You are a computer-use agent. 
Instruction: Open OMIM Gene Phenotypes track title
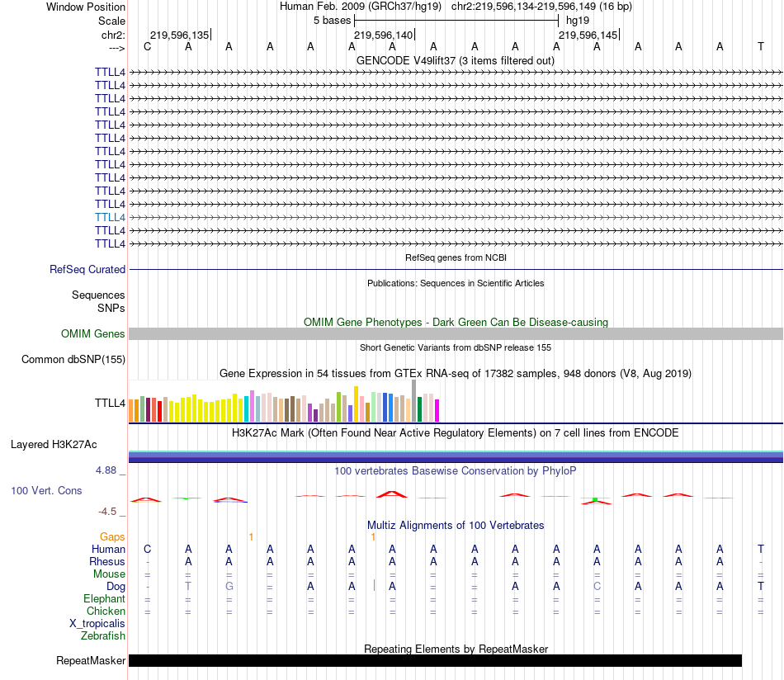click(x=456, y=322)
